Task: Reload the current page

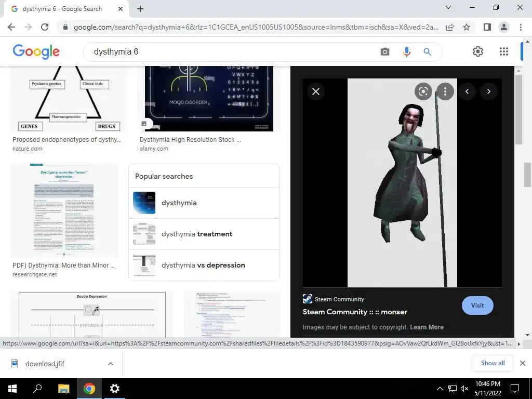Action: (x=45, y=27)
